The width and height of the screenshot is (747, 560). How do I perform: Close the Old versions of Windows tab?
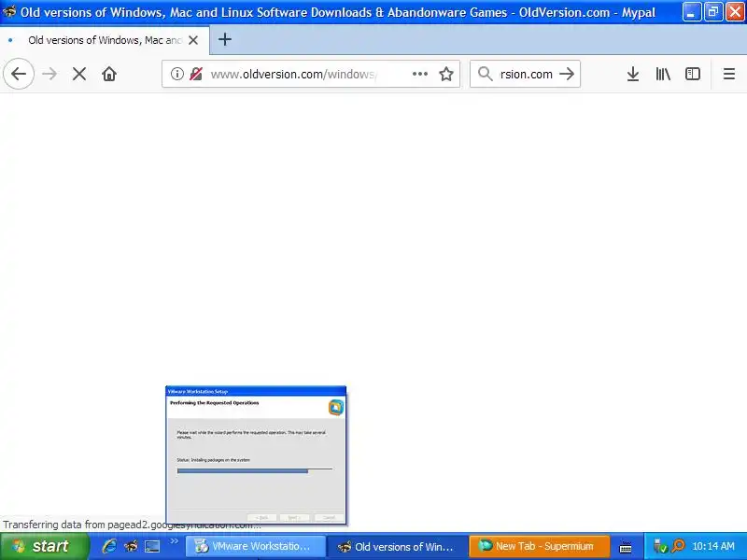(x=193, y=40)
